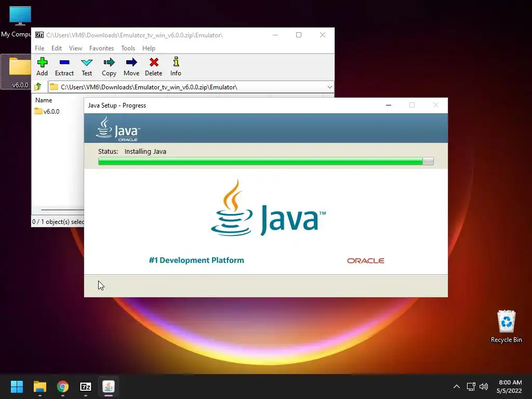Close the 7-Zip window

coord(322,35)
